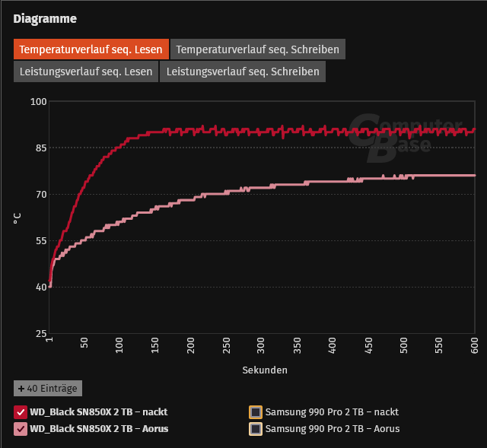This screenshot has height=448, width=487.
Task: Uncheck WD_Black SN850X 2 TB – Aorus
Action: pos(21,429)
